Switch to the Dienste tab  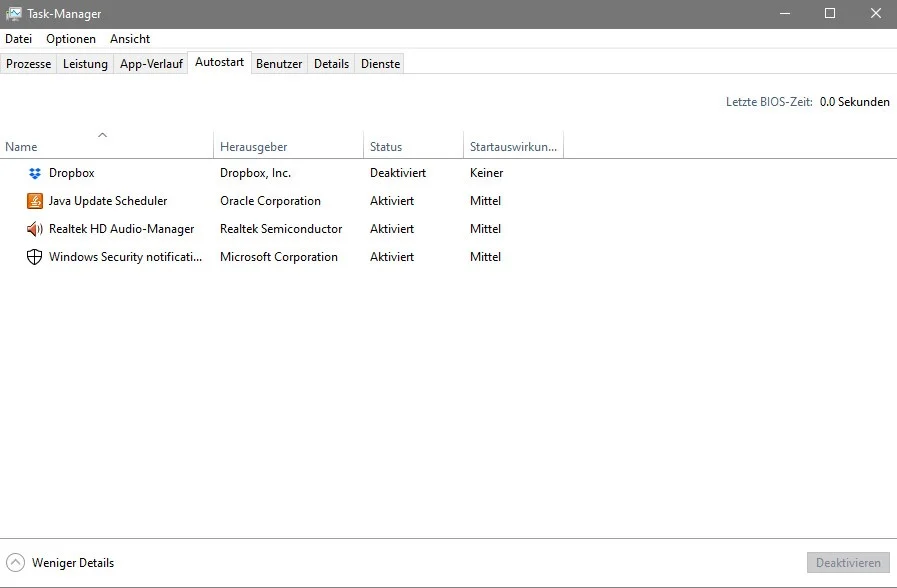coord(380,63)
